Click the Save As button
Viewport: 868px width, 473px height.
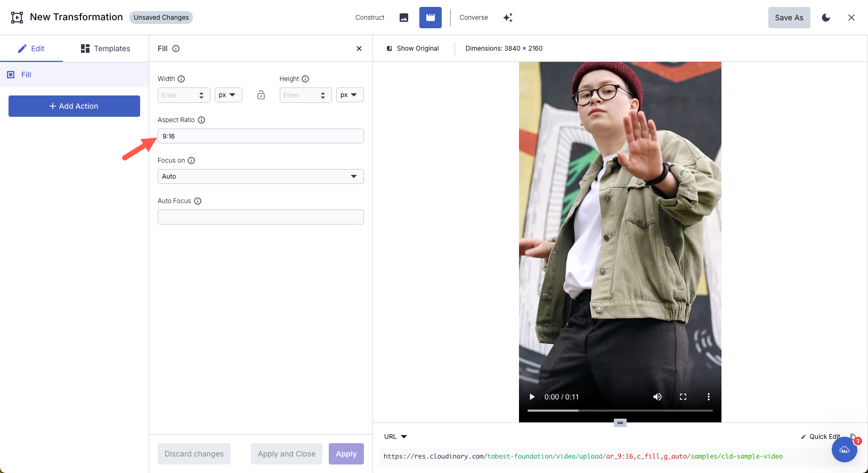(789, 18)
